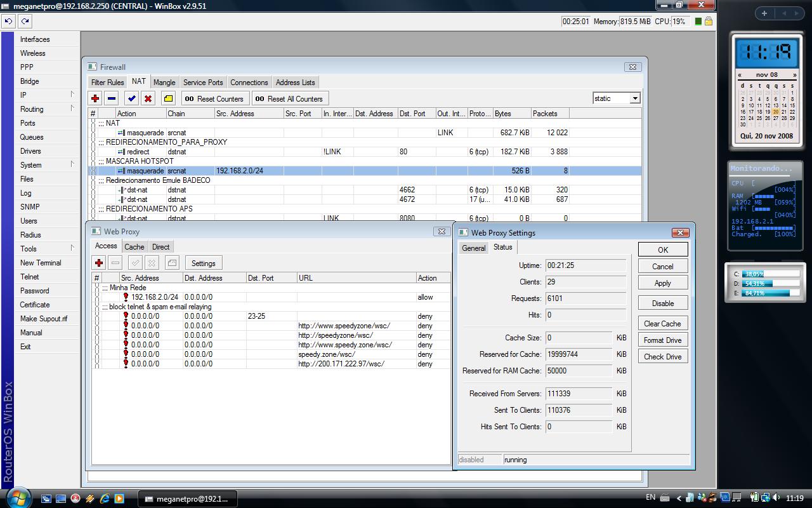Disable the selected NAT rule with the red X
This screenshot has width=812, height=508.
(x=148, y=98)
